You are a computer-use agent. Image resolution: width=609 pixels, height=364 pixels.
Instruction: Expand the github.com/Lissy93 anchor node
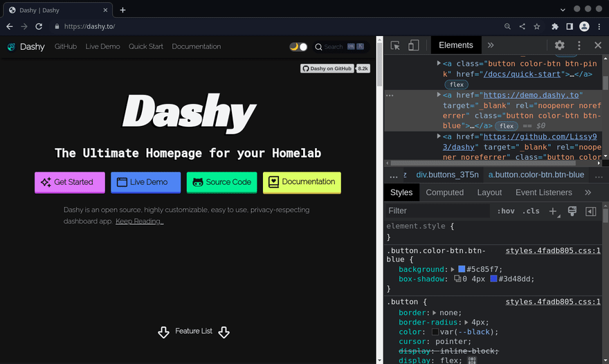(439, 136)
